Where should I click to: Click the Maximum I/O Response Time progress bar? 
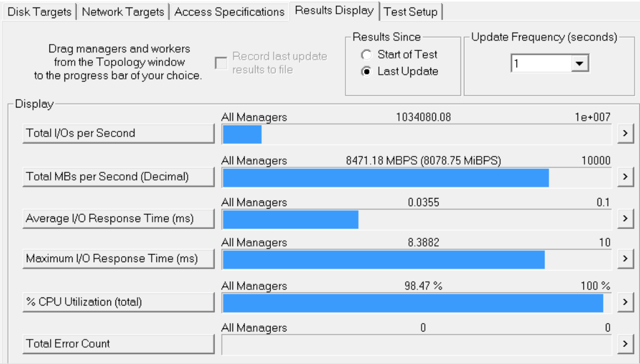(416, 259)
